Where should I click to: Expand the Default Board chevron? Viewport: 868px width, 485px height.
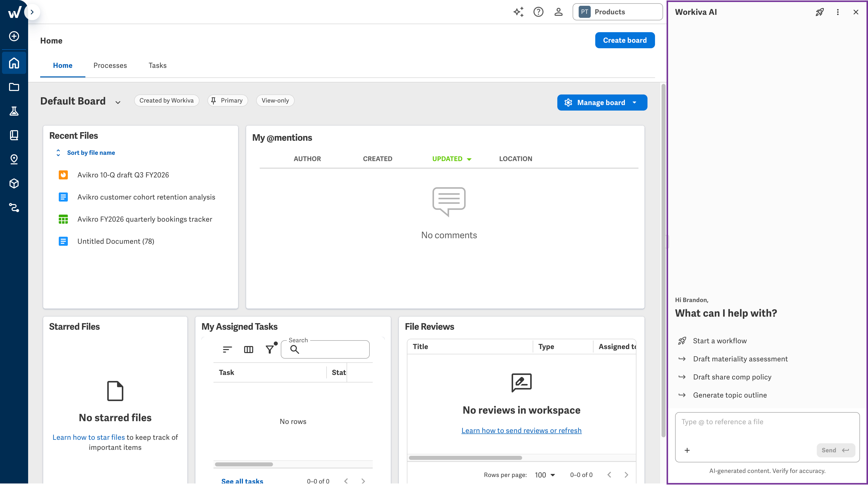pyautogui.click(x=118, y=102)
